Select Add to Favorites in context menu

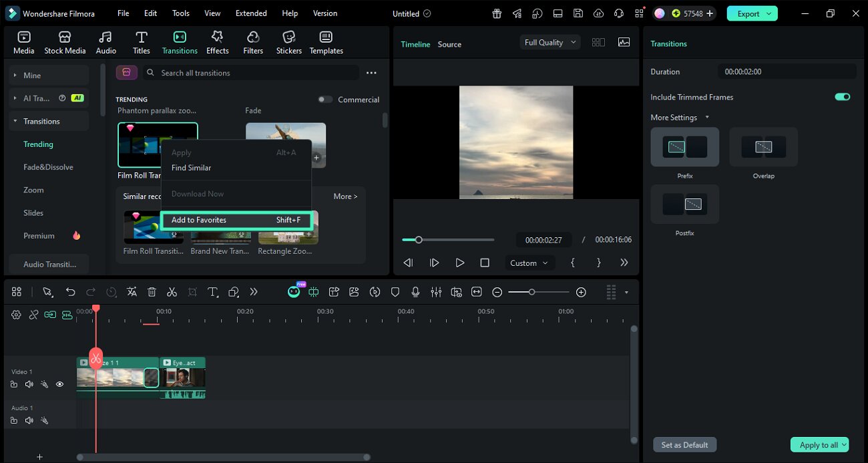[x=236, y=220]
